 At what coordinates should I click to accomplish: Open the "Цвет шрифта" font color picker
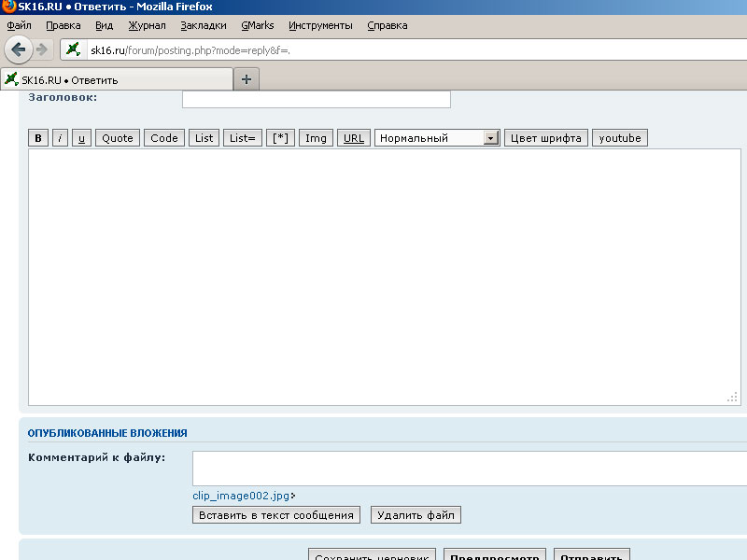point(546,138)
